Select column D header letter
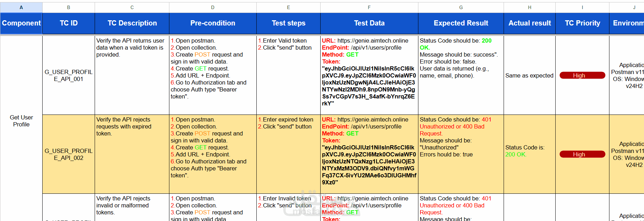Viewport: 644px width, 221px height. [213, 7]
